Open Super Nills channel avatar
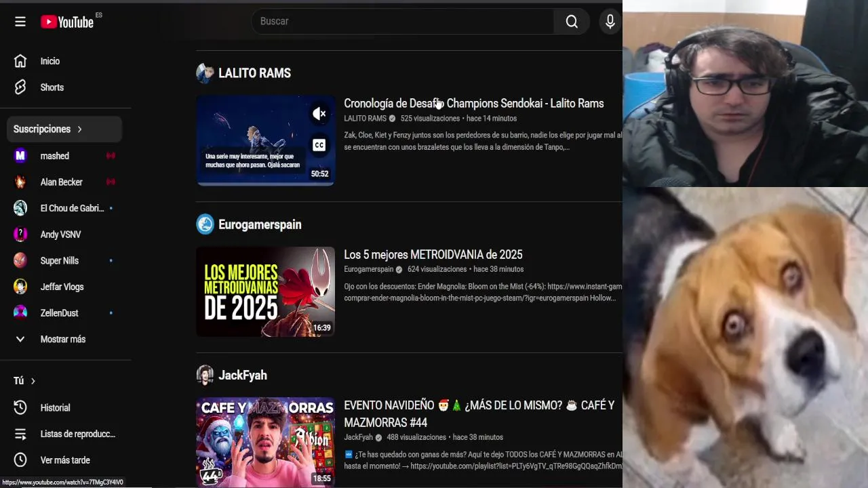The height and width of the screenshot is (488, 868). pyautogui.click(x=20, y=260)
